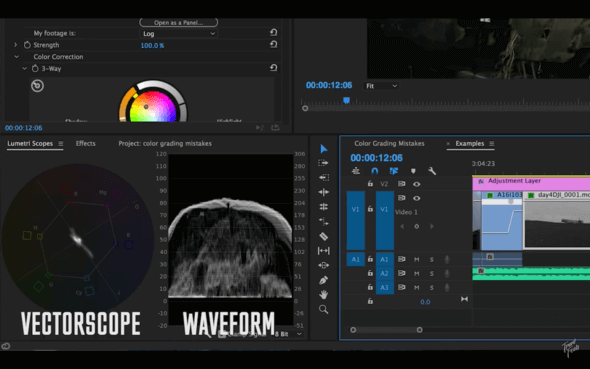The width and height of the screenshot is (590, 369).
Task: Click the Strength stopwatch animation icon
Action: coord(27,45)
